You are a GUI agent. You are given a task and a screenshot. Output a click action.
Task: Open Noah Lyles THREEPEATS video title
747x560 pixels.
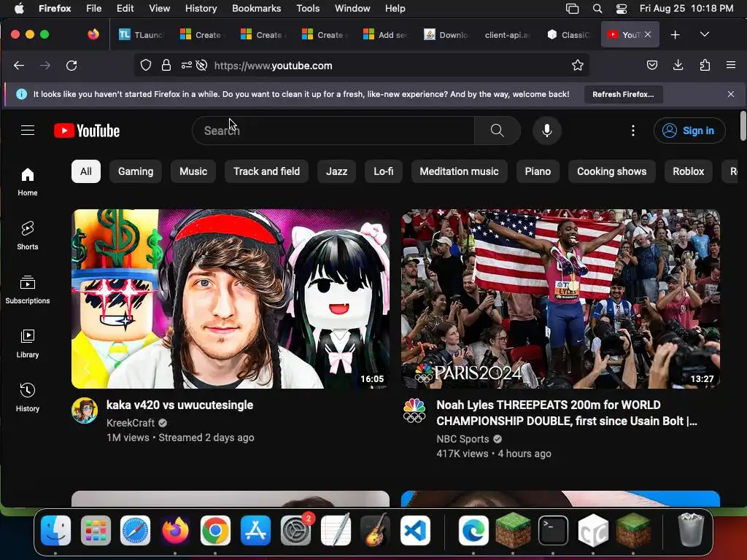tap(567, 413)
